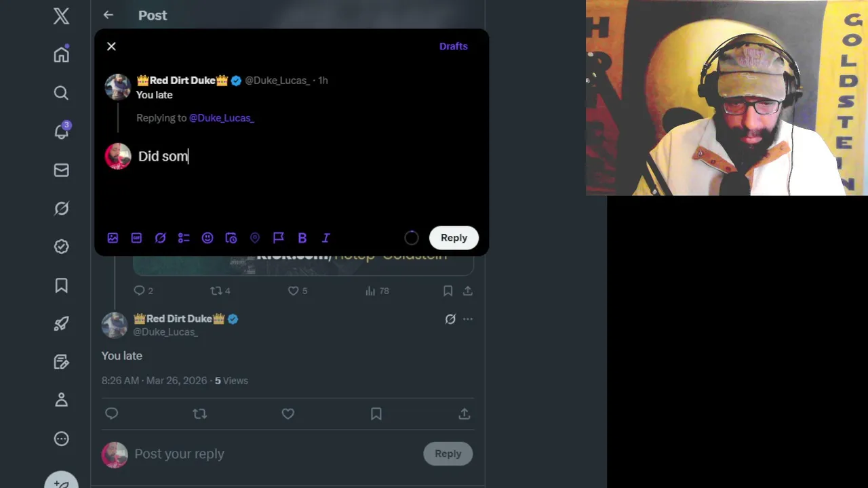
Task: Open Drafts in the reply dialog
Action: click(454, 46)
